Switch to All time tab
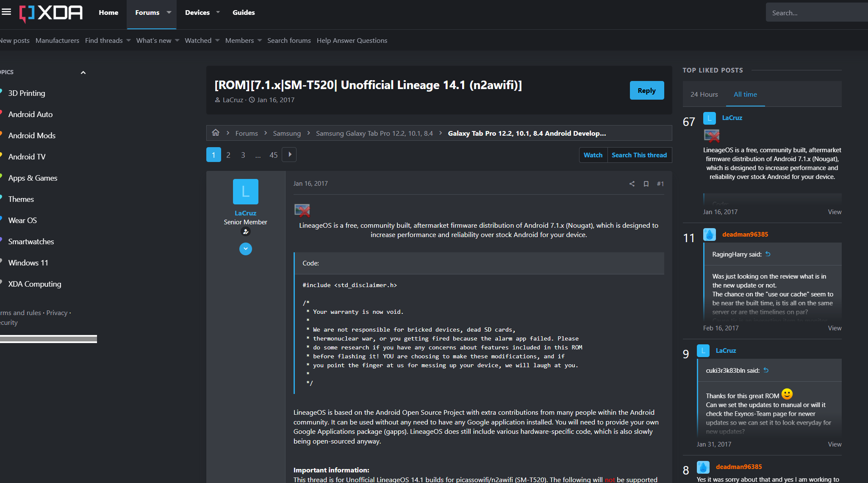 pyautogui.click(x=745, y=95)
